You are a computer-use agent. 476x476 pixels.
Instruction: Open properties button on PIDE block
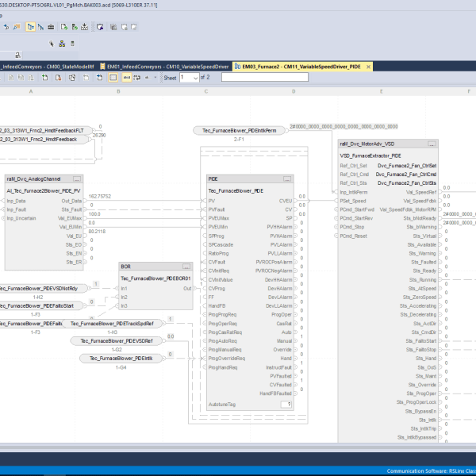click(x=287, y=179)
